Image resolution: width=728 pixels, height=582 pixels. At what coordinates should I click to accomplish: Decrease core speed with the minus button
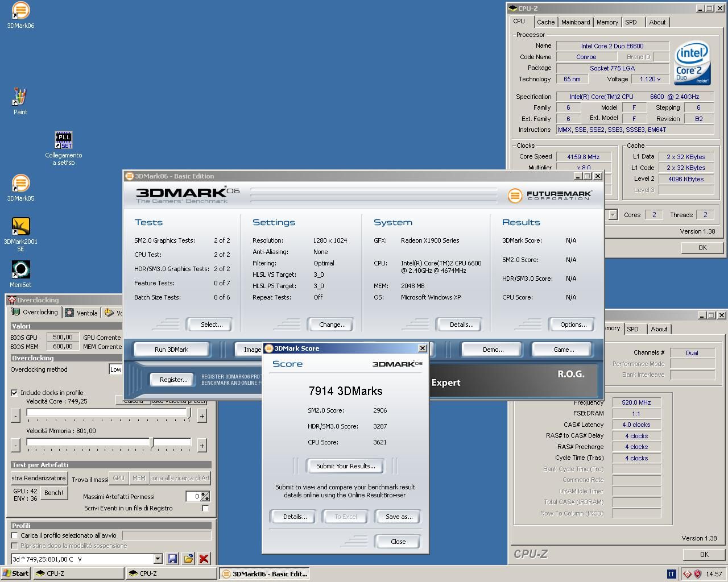point(15,415)
